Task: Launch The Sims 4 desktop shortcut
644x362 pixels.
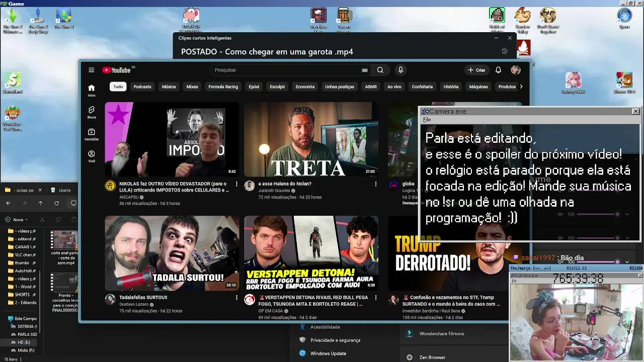Action: pyautogui.click(x=63, y=19)
